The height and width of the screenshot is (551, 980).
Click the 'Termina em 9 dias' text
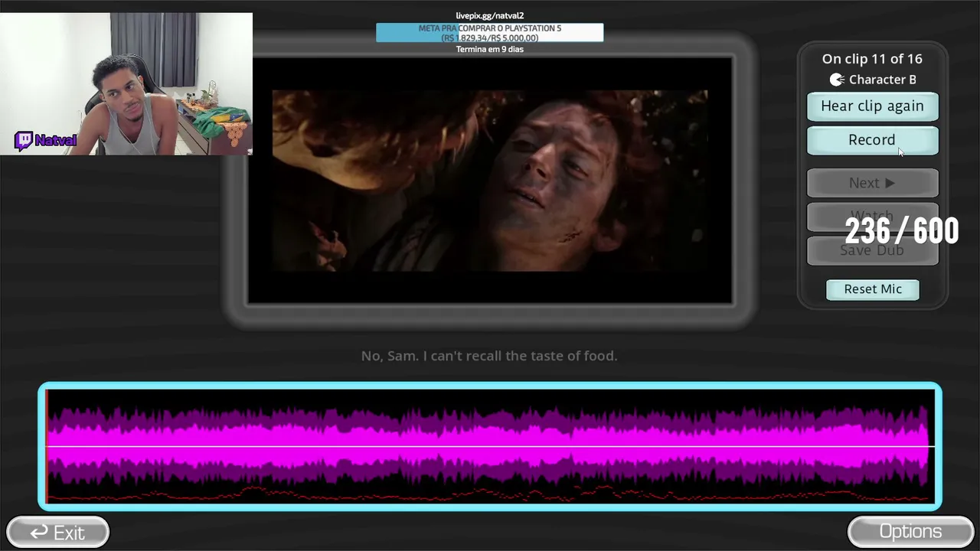click(x=490, y=49)
